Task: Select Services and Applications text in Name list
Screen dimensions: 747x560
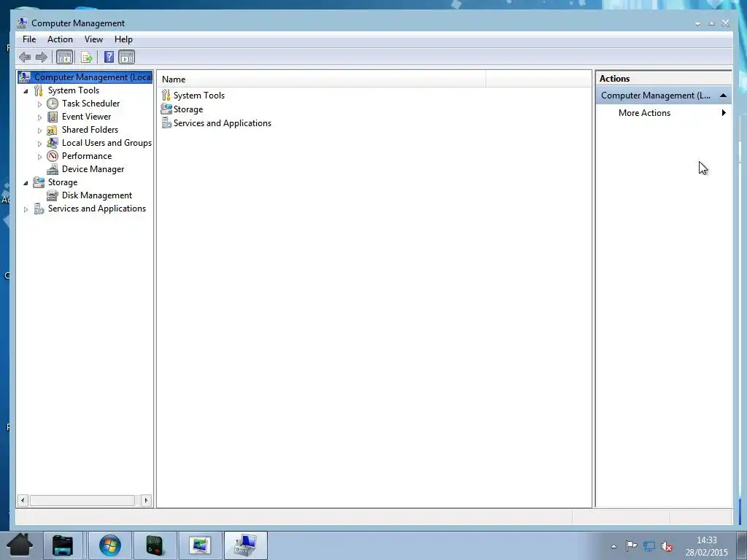Action: (222, 122)
